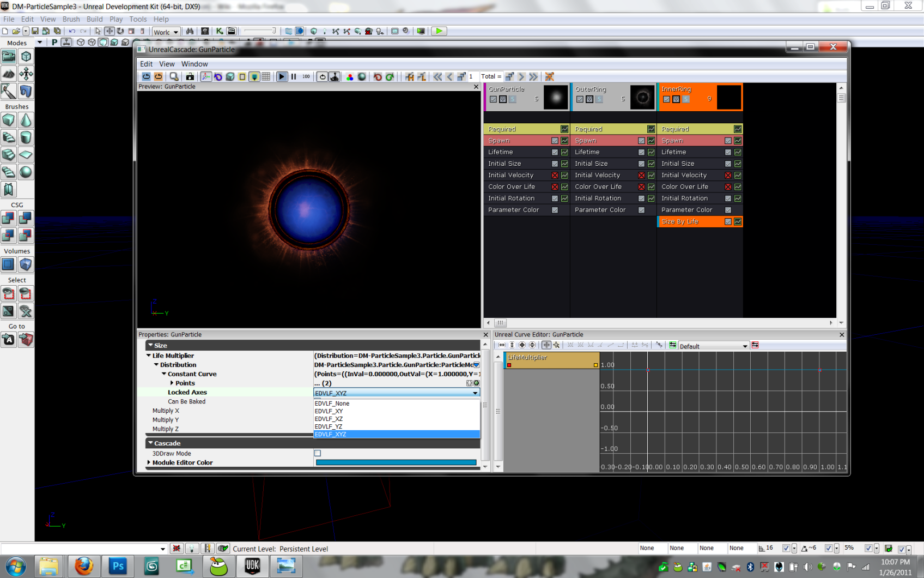Expand the Points property

click(x=172, y=383)
